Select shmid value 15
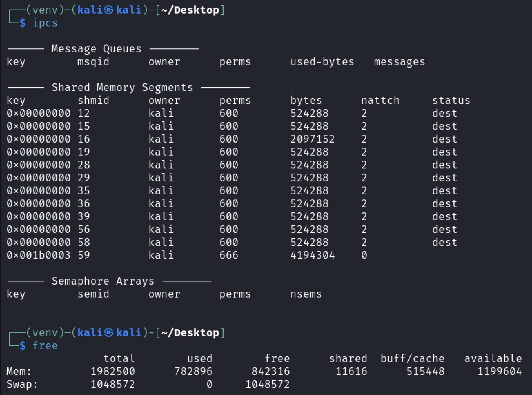The height and width of the screenshot is (395, 532). click(x=84, y=126)
